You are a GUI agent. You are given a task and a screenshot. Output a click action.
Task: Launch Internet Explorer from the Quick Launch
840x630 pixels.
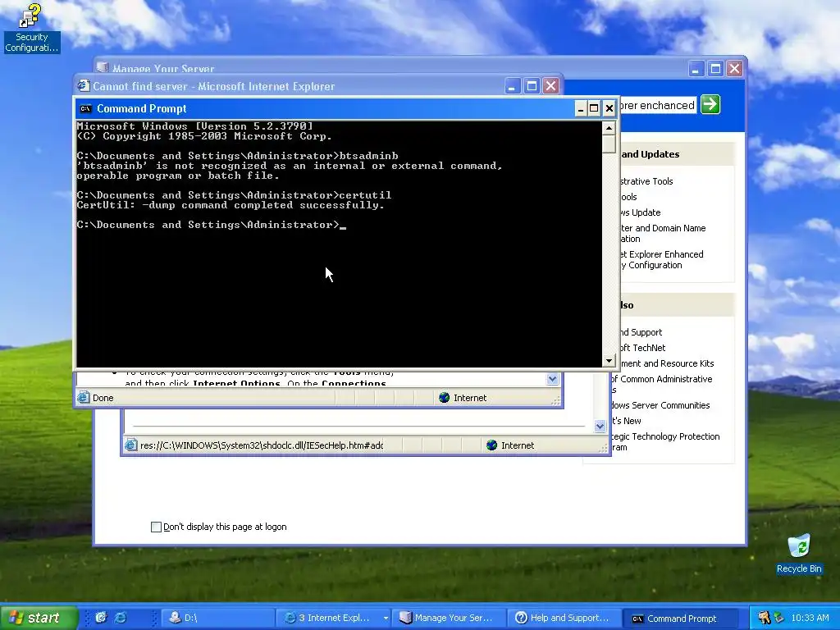121,618
